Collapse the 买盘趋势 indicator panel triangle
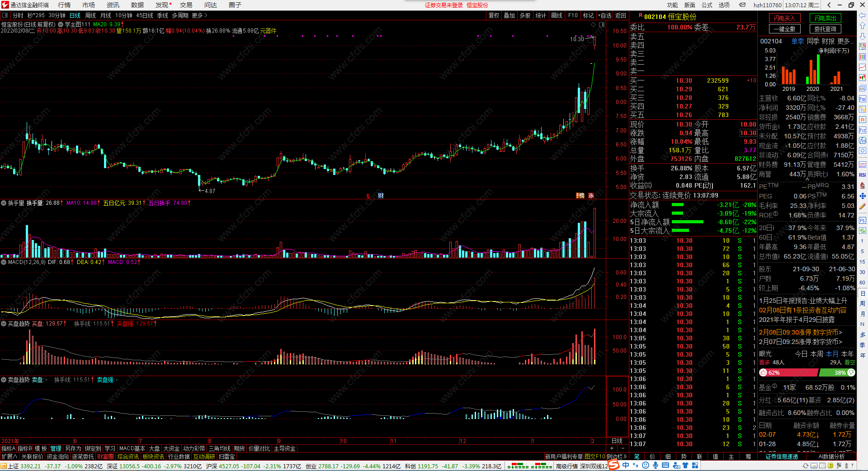 [4, 324]
